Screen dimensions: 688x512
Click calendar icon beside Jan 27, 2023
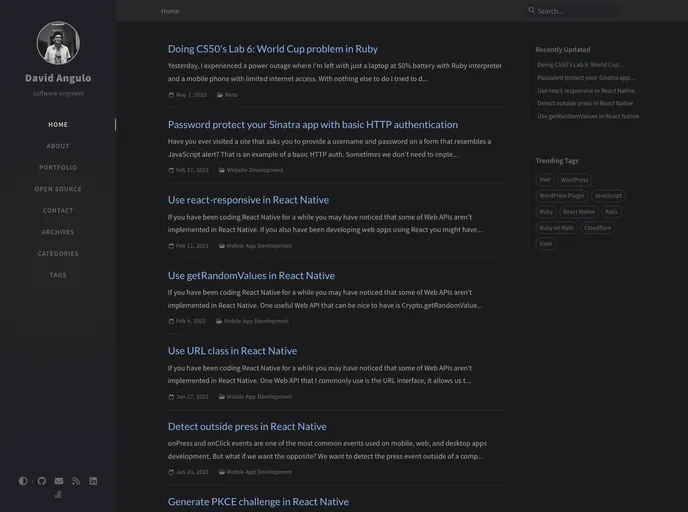171,397
